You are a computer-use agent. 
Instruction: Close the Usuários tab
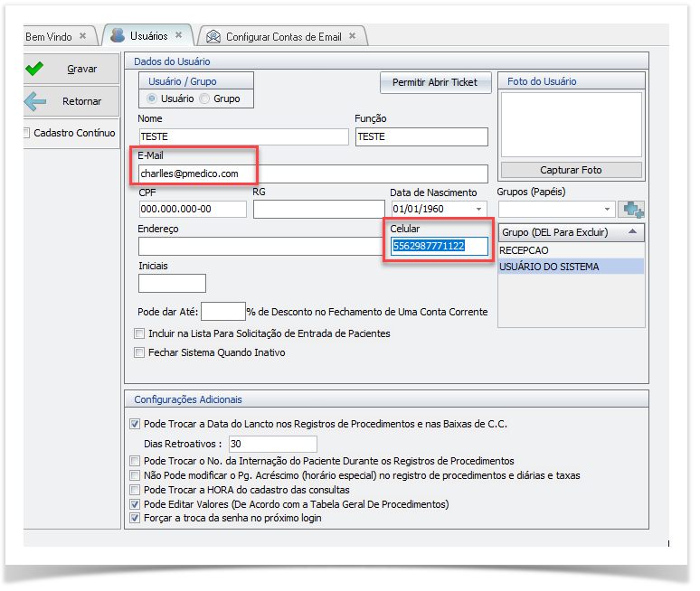point(179,36)
